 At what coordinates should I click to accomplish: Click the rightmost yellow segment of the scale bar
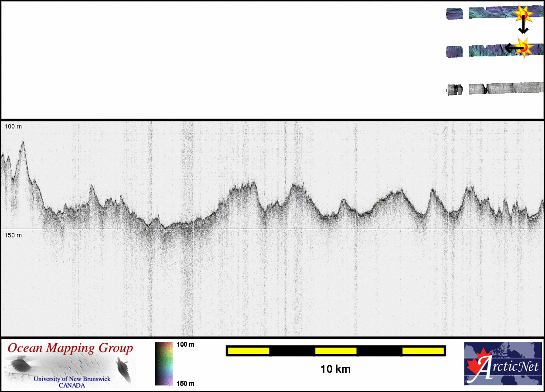click(x=422, y=351)
